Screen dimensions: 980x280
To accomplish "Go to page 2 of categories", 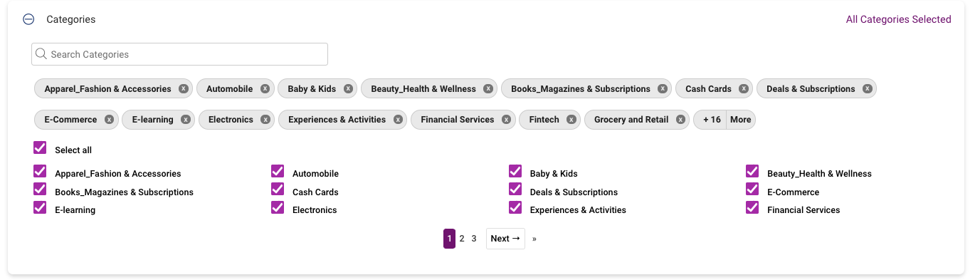I will (462, 239).
